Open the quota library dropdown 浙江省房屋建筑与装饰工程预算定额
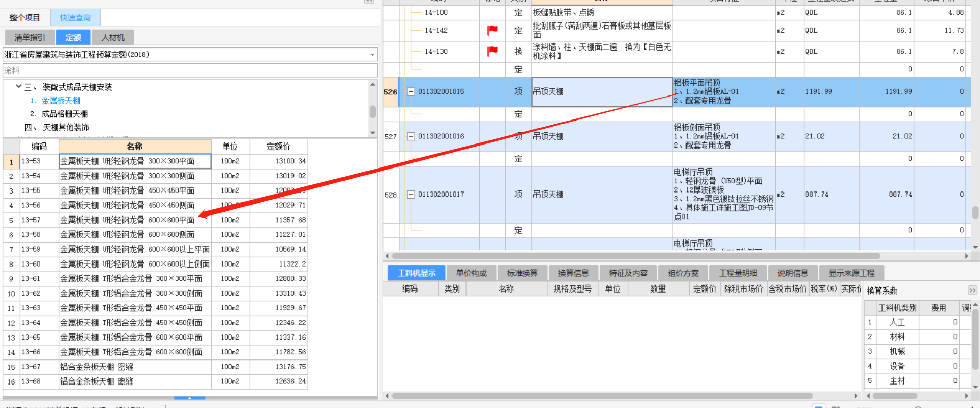Viewport: 980px width, 408px height. click(x=372, y=55)
